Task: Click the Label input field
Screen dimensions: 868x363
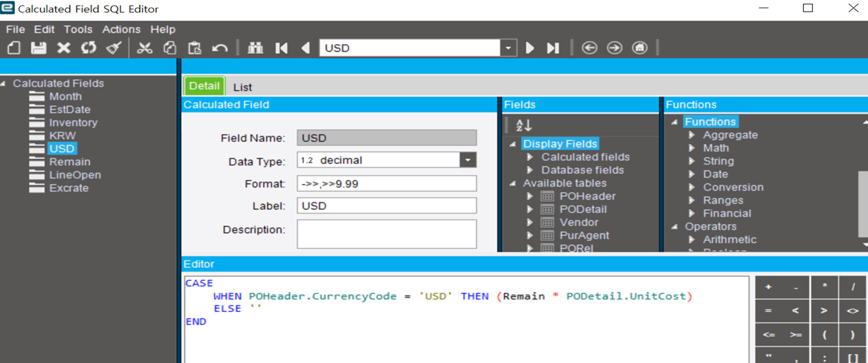Action: (387, 206)
